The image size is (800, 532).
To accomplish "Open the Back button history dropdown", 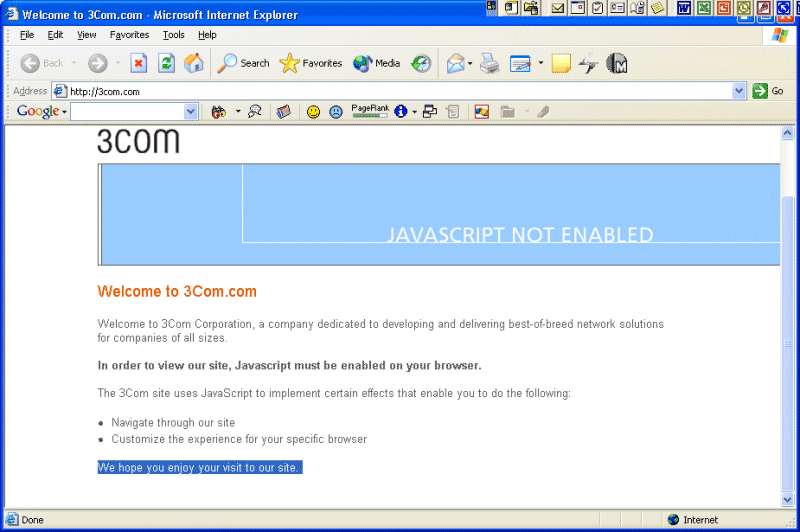I will 73,63.
